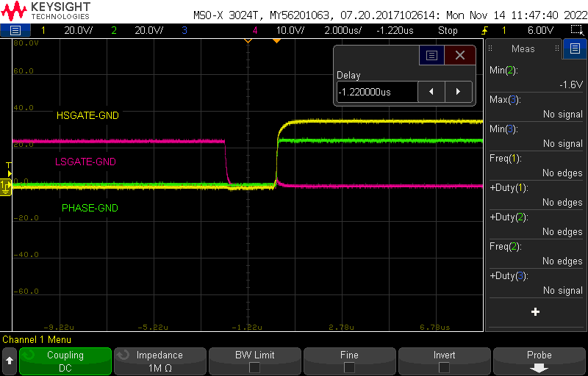Change Impedance 1M Ω softkey
588x376 pixels.
click(x=159, y=361)
